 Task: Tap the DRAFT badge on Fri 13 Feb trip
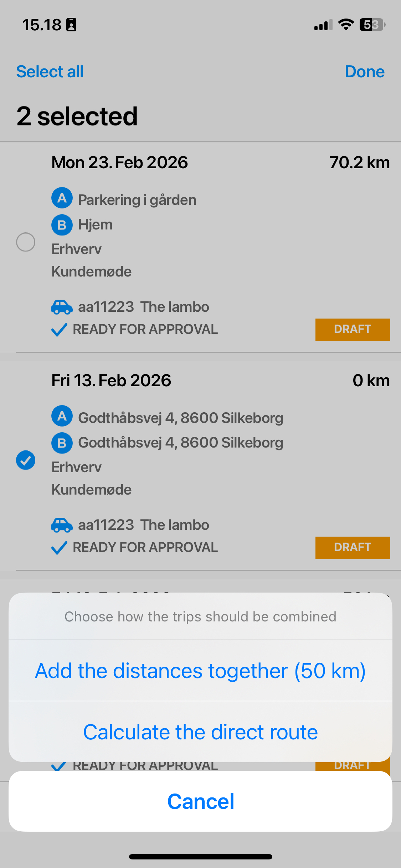(x=353, y=548)
